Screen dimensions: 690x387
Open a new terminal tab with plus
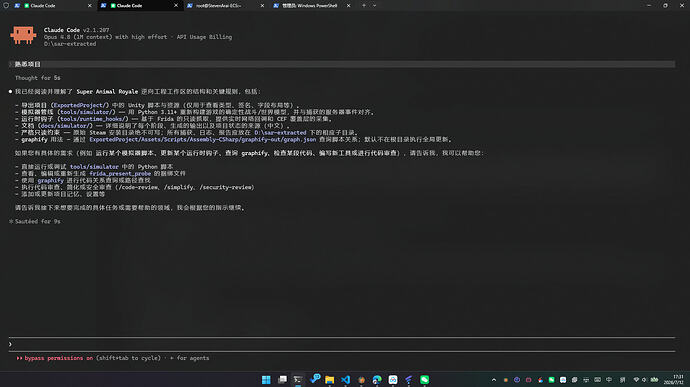click(364, 6)
